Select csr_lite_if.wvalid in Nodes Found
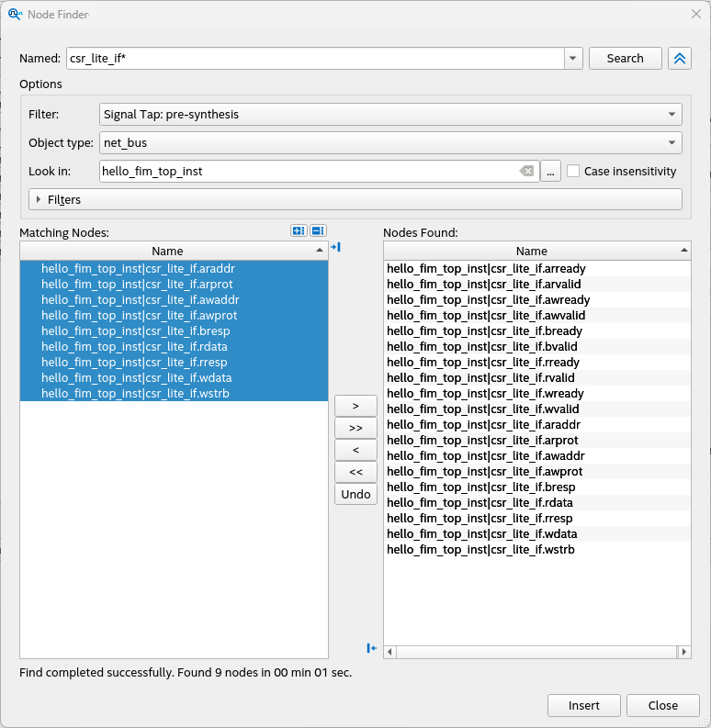This screenshot has height=728, width=711. [537, 409]
